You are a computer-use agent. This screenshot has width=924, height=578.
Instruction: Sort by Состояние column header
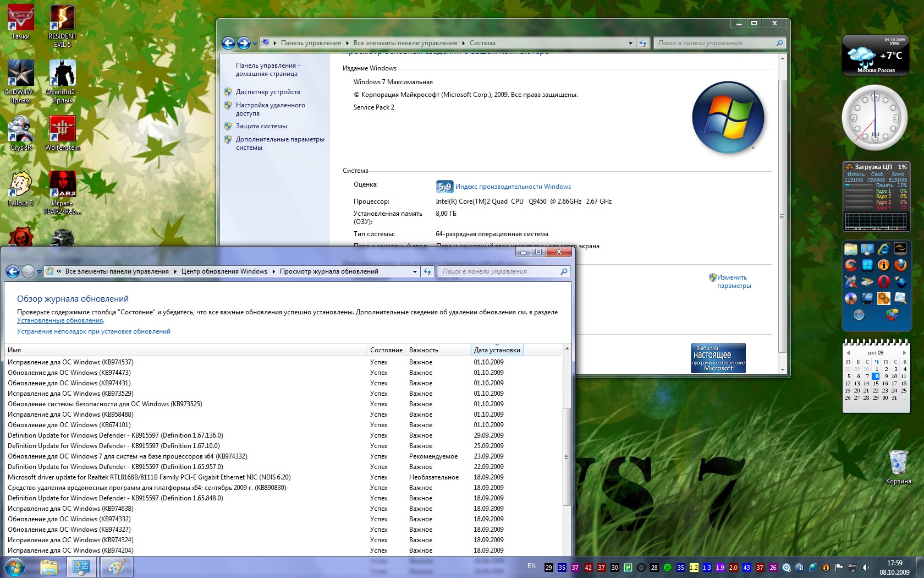pyautogui.click(x=386, y=350)
